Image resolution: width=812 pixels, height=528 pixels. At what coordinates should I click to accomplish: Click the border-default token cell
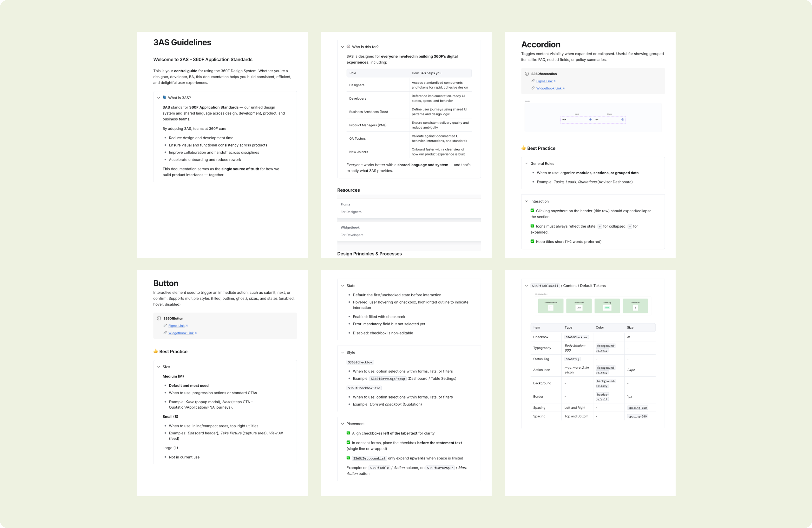pos(602,397)
